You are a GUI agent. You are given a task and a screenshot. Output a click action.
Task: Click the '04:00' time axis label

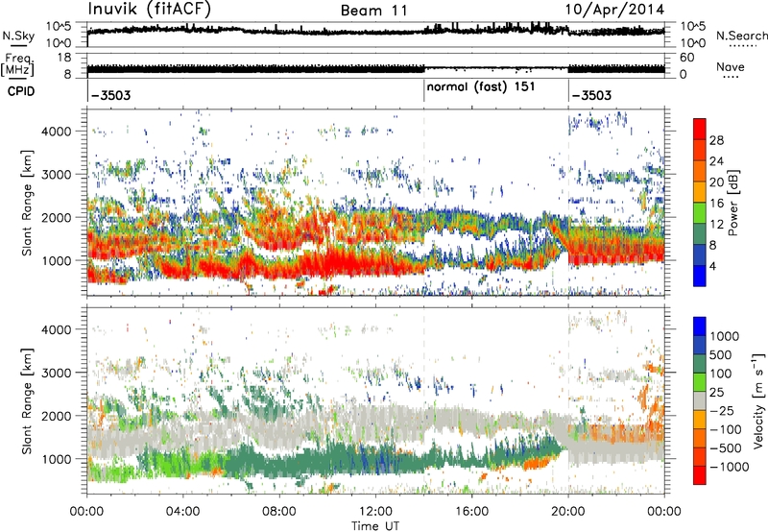(182, 512)
